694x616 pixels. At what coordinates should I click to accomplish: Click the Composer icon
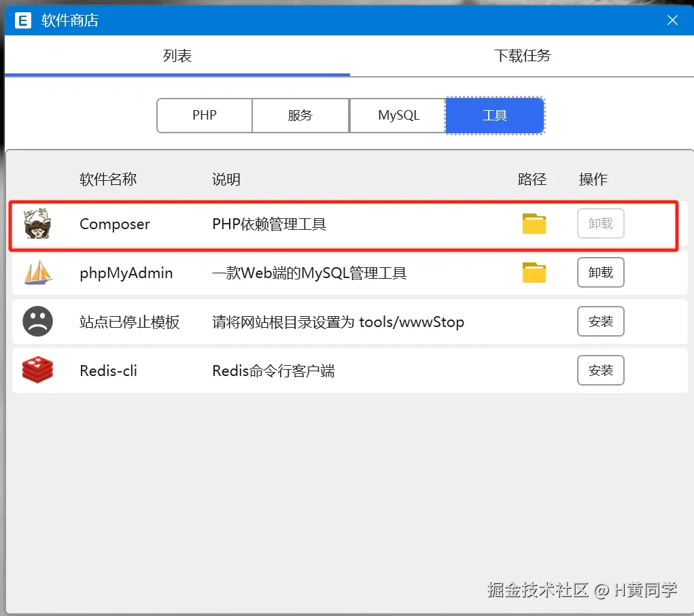click(x=37, y=224)
